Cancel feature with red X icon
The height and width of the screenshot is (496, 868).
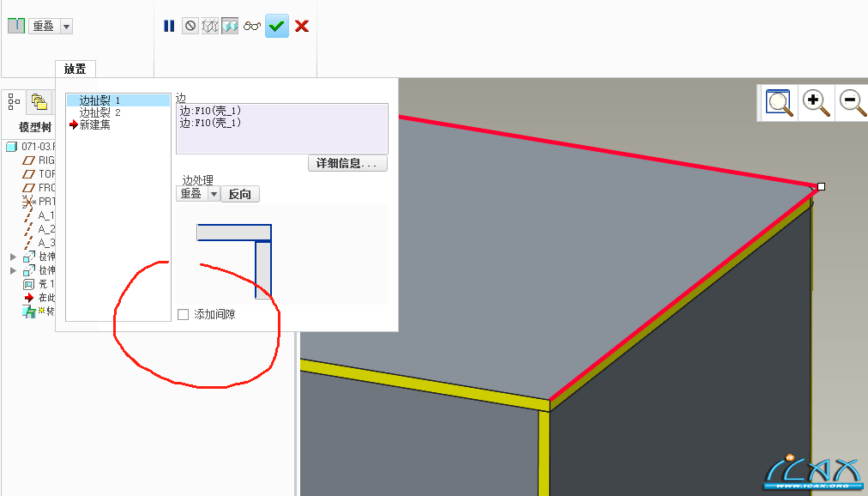pyautogui.click(x=302, y=26)
